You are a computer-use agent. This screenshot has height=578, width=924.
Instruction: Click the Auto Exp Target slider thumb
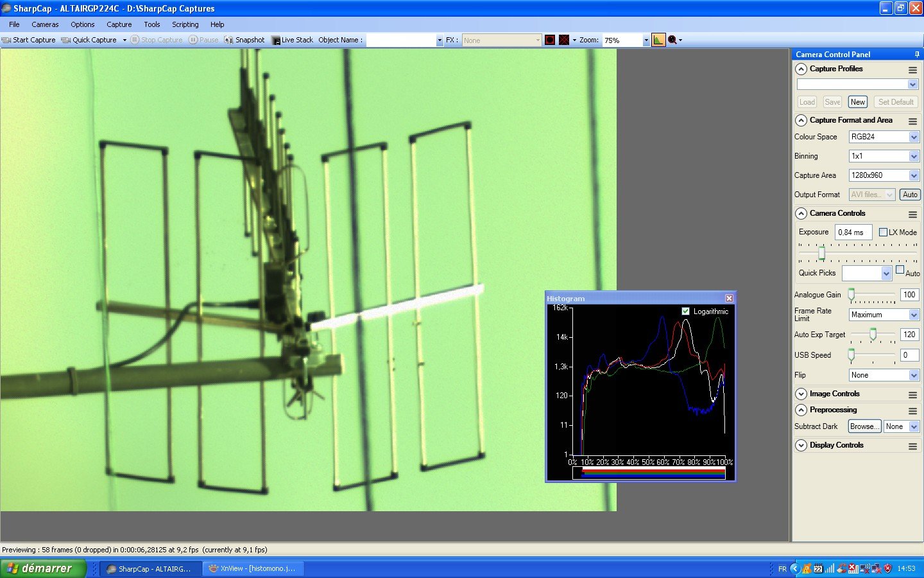pyautogui.click(x=873, y=335)
